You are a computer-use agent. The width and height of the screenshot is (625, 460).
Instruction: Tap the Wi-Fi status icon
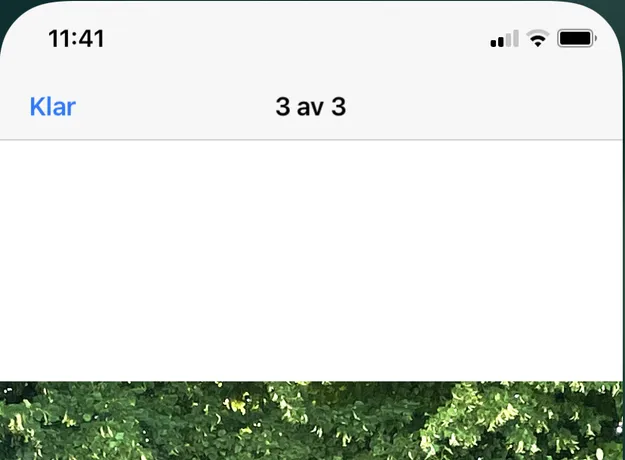tap(538, 38)
